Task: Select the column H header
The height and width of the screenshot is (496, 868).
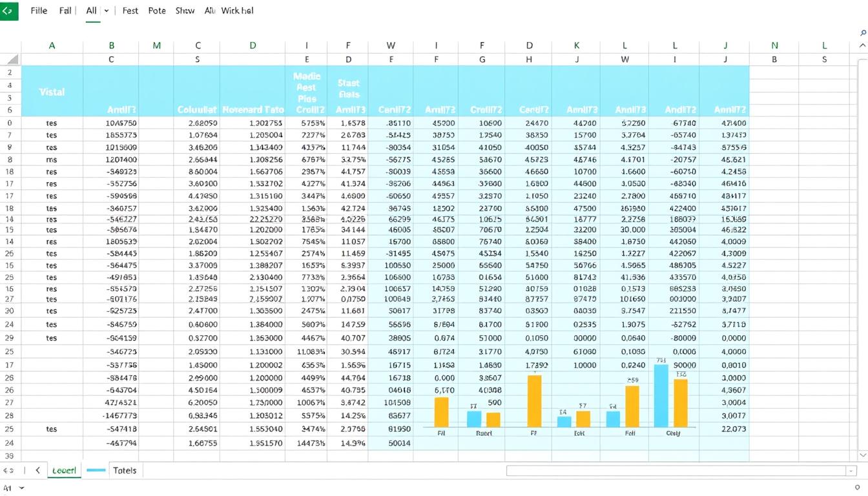Action: pyautogui.click(x=530, y=59)
